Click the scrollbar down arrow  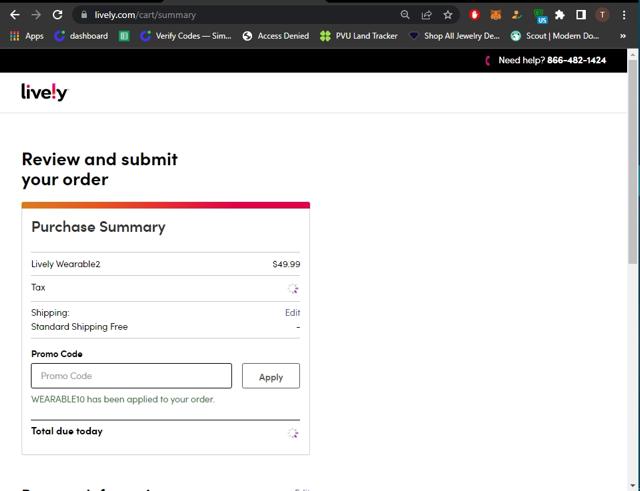[x=633, y=486]
